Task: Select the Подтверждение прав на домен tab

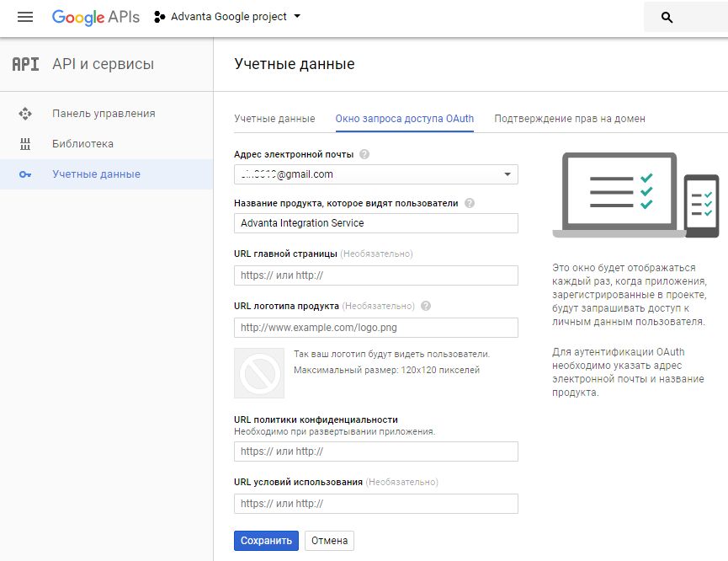Action: tap(570, 119)
